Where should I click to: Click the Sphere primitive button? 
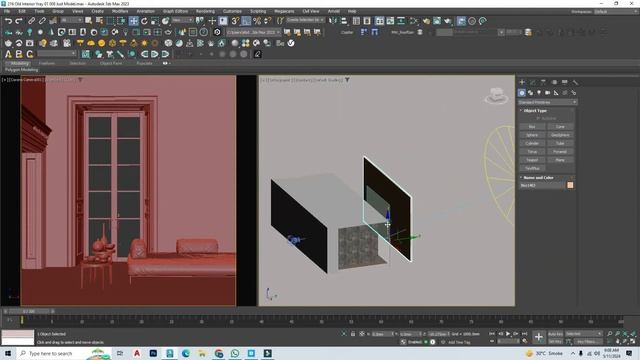(x=532, y=135)
